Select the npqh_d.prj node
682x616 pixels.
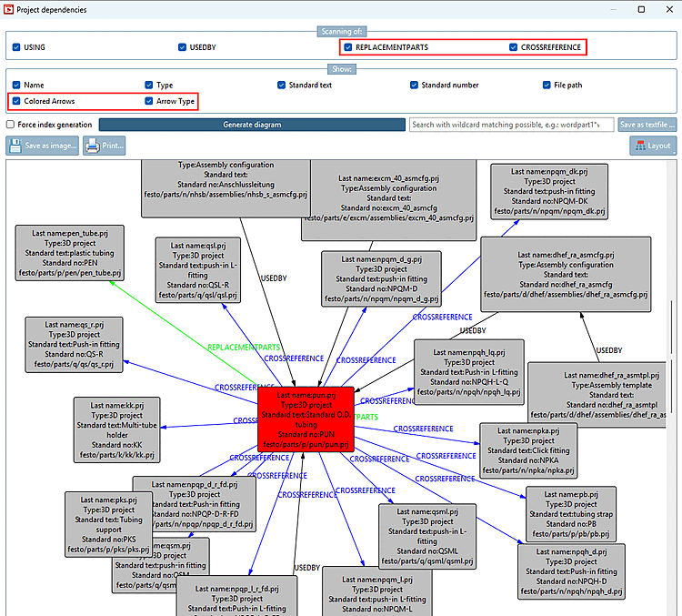[x=572, y=571]
